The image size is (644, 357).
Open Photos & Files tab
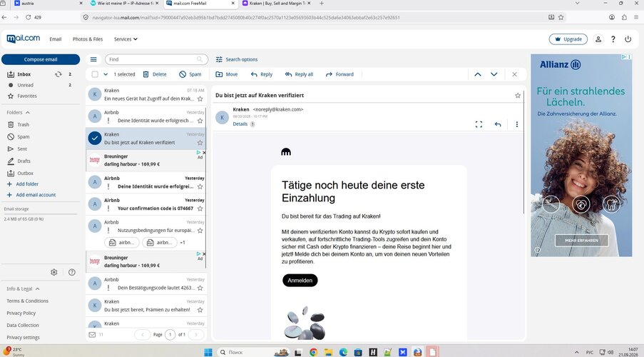tap(88, 39)
